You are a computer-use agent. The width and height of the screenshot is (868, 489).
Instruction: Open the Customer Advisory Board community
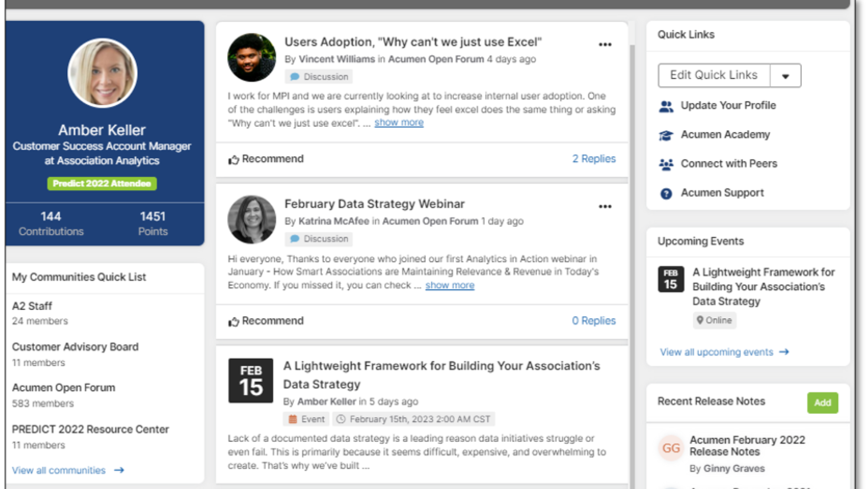[x=75, y=347]
